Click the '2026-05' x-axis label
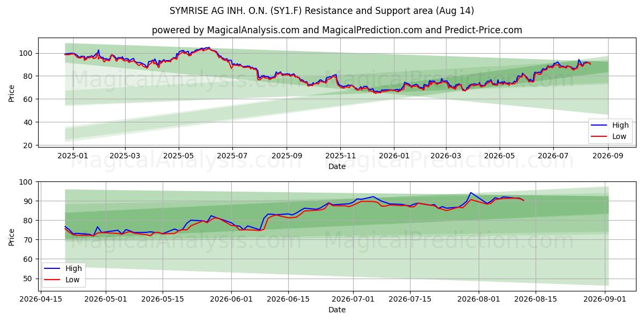The image size is (644, 322). point(500,156)
